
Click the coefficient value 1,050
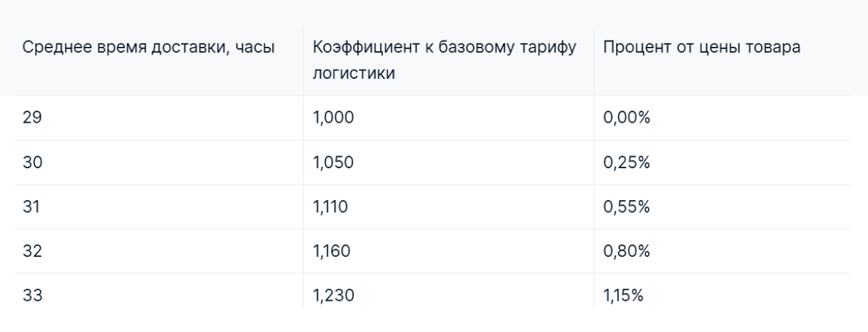click(333, 162)
